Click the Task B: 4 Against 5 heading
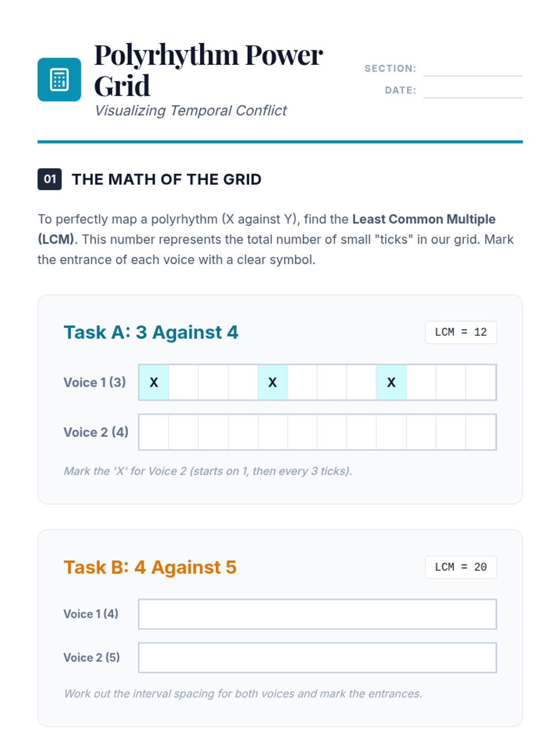560x747 pixels. (150, 567)
